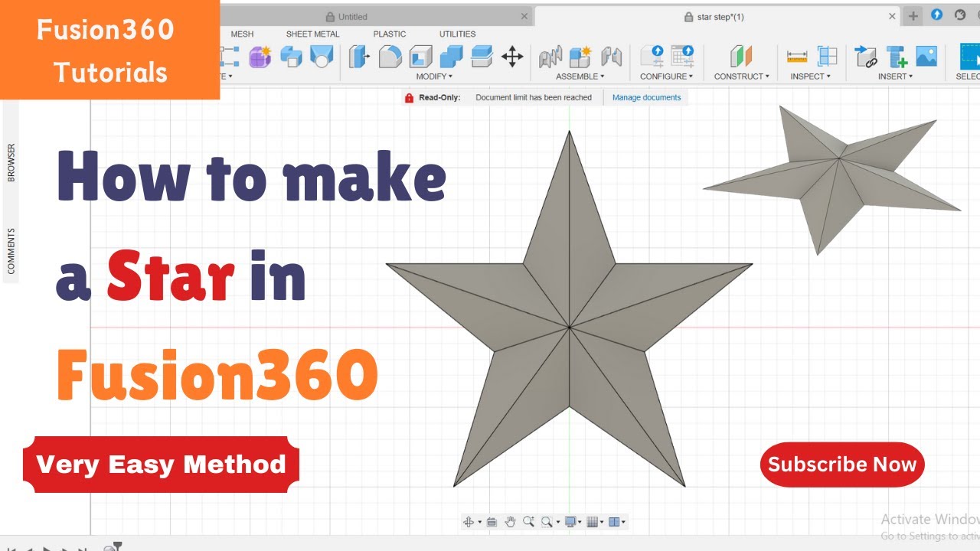The width and height of the screenshot is (980, 551).
Task: Select the Interference inspect tool
Action: tap(827, 56)
